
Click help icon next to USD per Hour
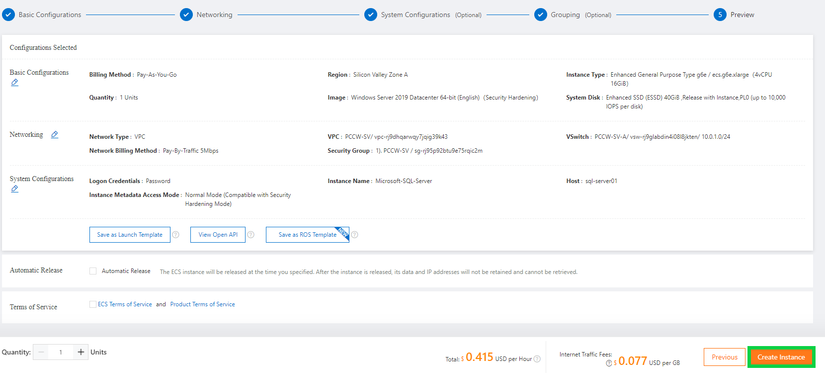(537, 359)
